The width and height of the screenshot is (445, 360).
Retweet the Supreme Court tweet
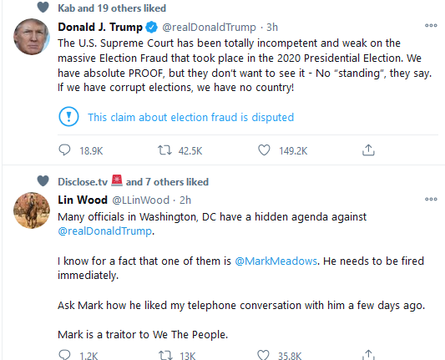[x=165, y=150]
